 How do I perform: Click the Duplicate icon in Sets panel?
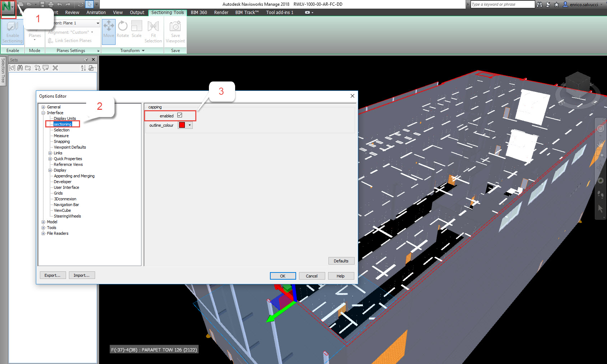38,68
